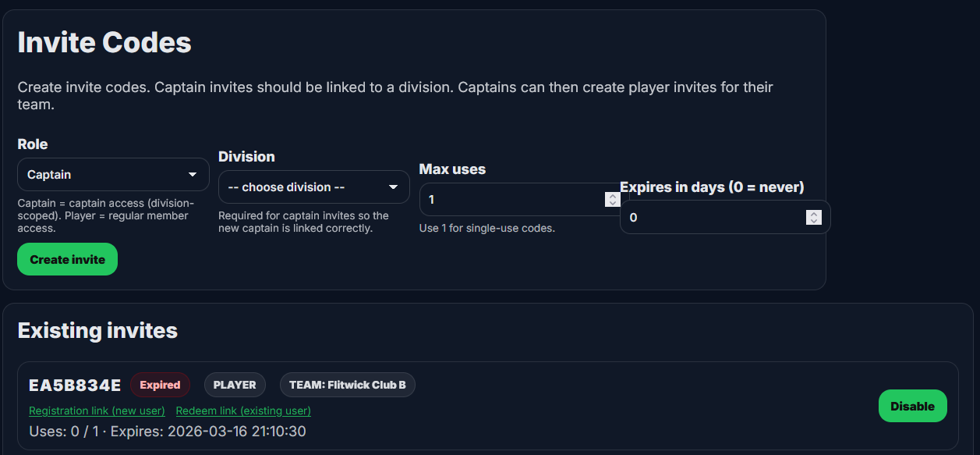Image resolution: width=980 pixels, height=455 pixels.
Task: Decrease Max uses with down arrow
Action: click(613, 204)
